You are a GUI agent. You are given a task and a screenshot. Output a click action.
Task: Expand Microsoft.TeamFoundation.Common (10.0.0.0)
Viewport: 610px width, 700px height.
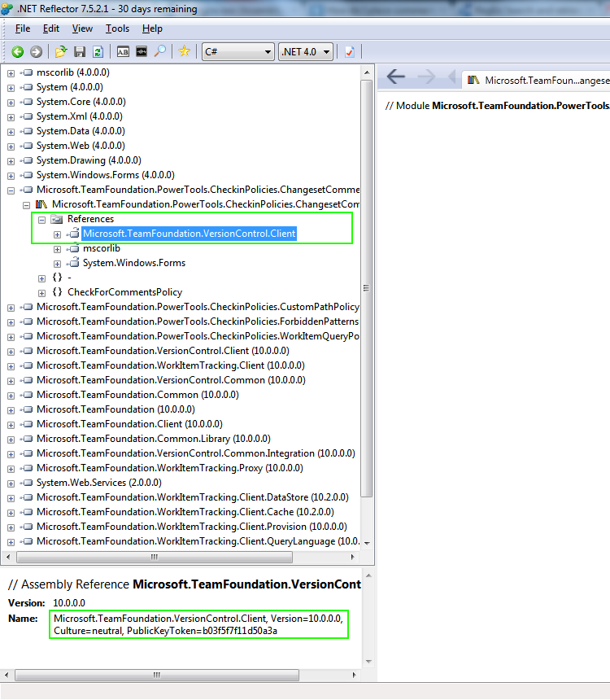[11, 396]
